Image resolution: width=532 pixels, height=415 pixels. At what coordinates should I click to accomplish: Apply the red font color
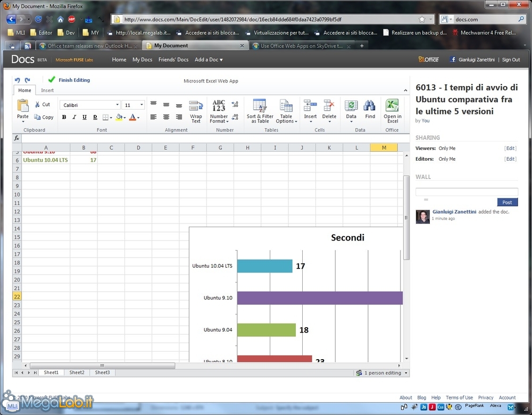tap(132, 117)
